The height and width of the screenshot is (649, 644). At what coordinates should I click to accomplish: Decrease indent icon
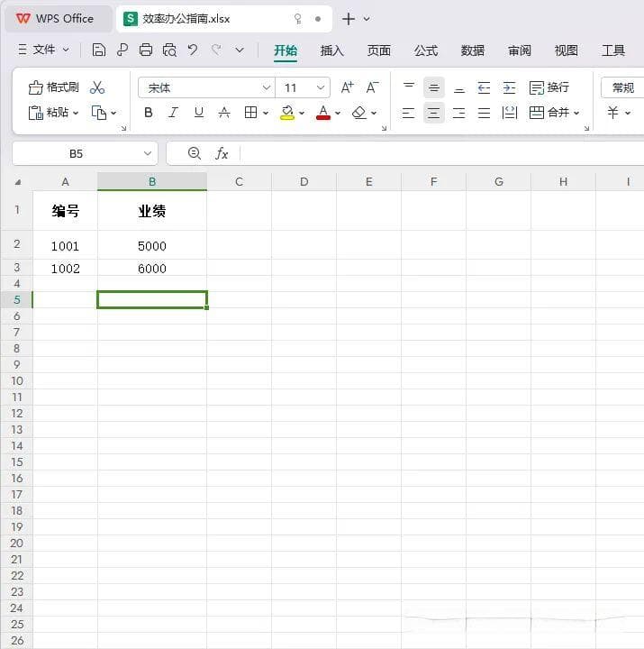(484, 87)
